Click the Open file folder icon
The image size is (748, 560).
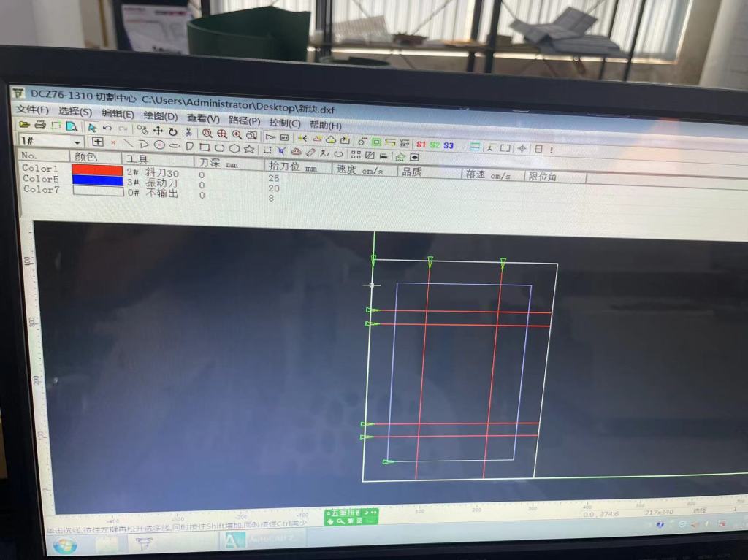(x=26, y=125)
